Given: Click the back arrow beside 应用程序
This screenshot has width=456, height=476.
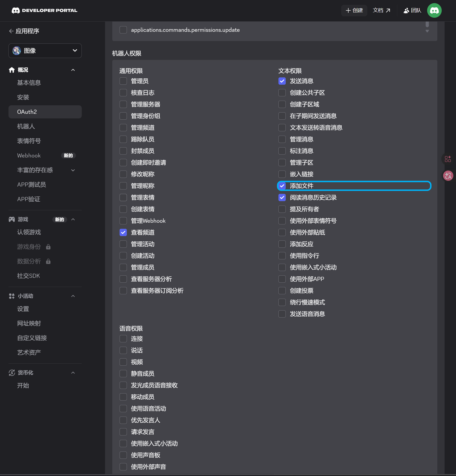Looking at the screenshot, I should click(x=11, y=31).
